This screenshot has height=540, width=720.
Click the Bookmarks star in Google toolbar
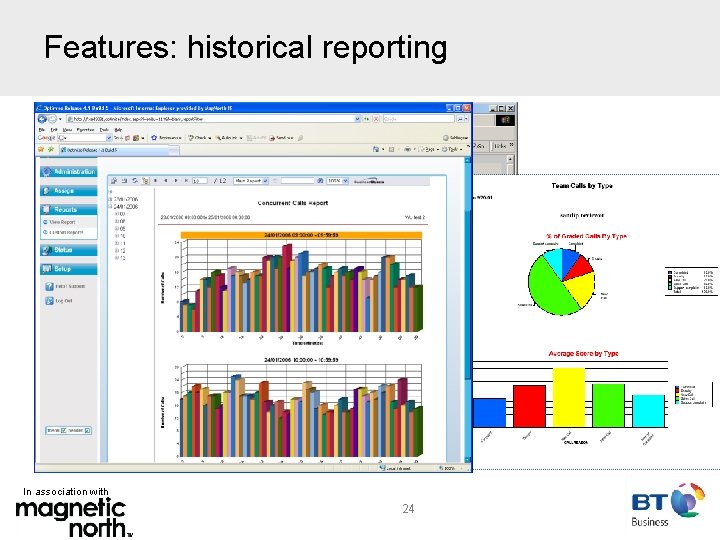coord(154,138)
